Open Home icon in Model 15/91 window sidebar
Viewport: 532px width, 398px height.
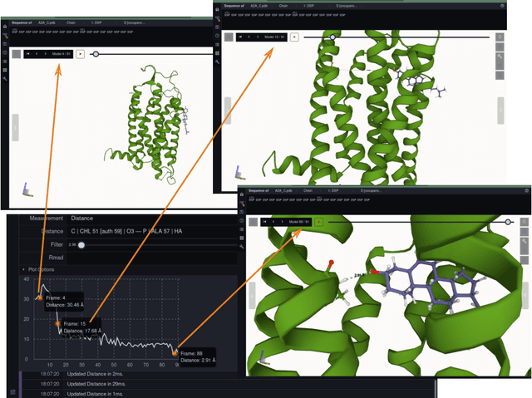pyautogui.click(x=217, y=9)
